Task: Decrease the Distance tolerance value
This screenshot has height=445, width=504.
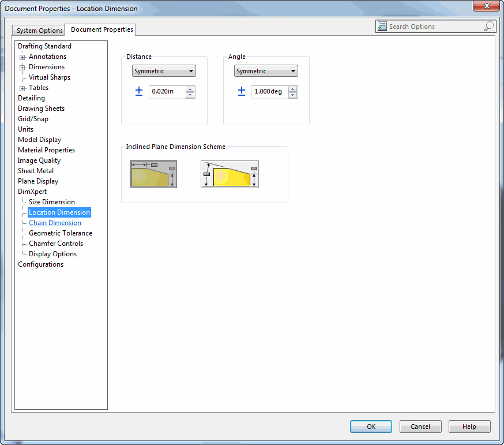Action: [190, 95]
